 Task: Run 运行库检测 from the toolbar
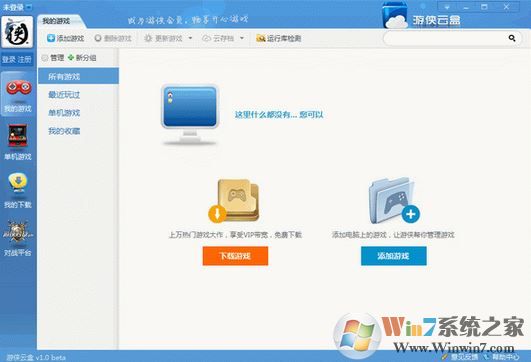[279, 38]
